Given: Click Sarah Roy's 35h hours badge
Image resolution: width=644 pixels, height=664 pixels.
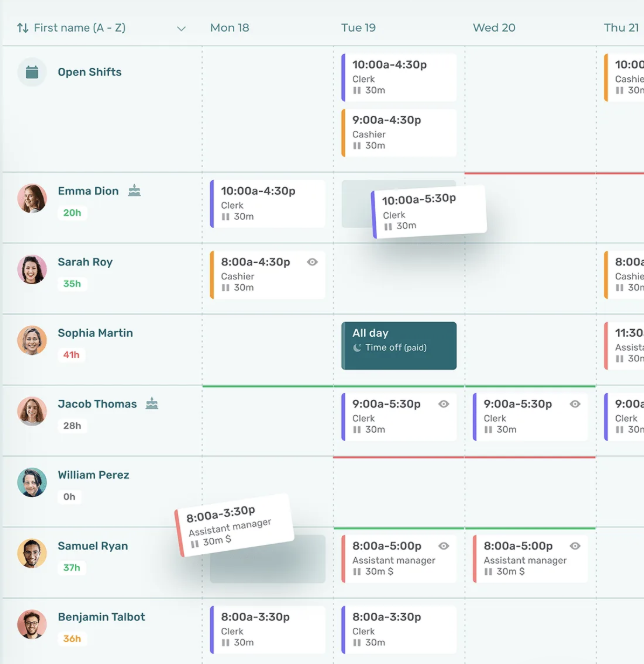Looking at the screenshot, I should point(72,284).
